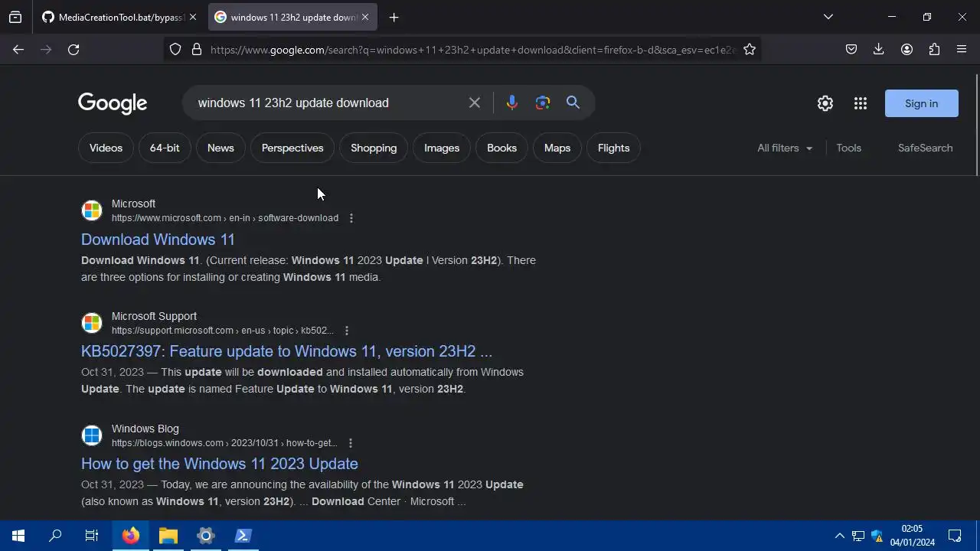Click the Microsoft result favicon
Image resolution: width=980 pixels, height=551 pixels.
(x=92, y=210)
